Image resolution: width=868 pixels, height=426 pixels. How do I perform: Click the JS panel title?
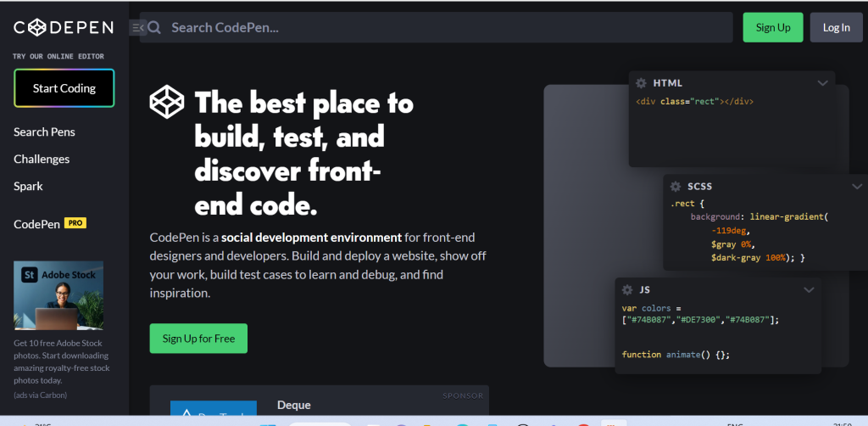(x=644, y=289)
